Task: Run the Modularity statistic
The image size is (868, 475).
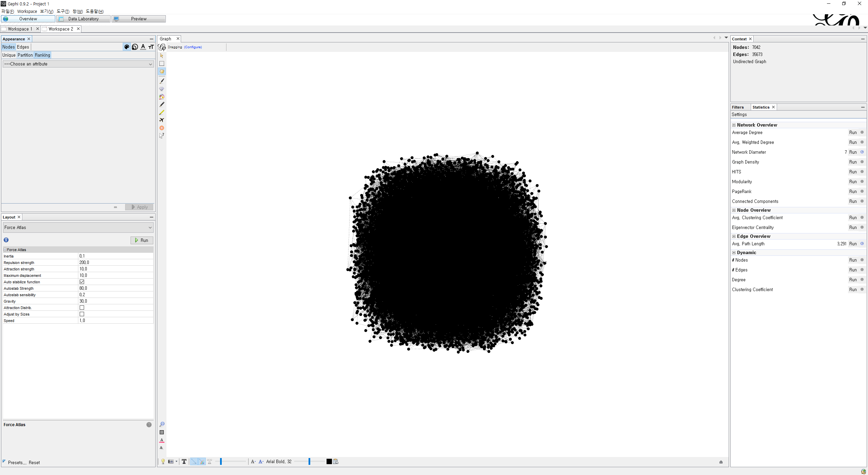Action: click(853, 182)
